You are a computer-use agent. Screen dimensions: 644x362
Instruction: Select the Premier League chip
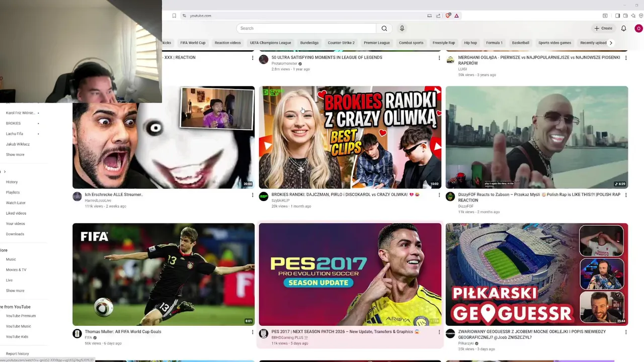[377, 43]
